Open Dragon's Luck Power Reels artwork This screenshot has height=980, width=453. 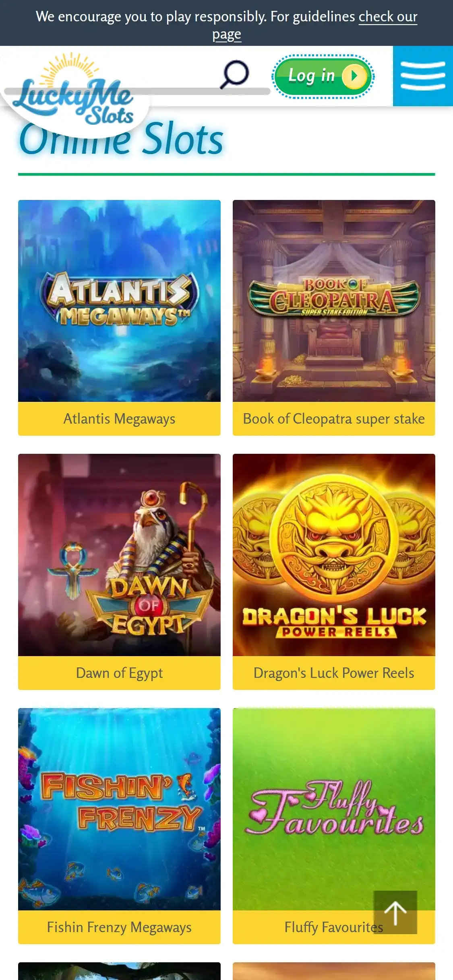[334, 555]
